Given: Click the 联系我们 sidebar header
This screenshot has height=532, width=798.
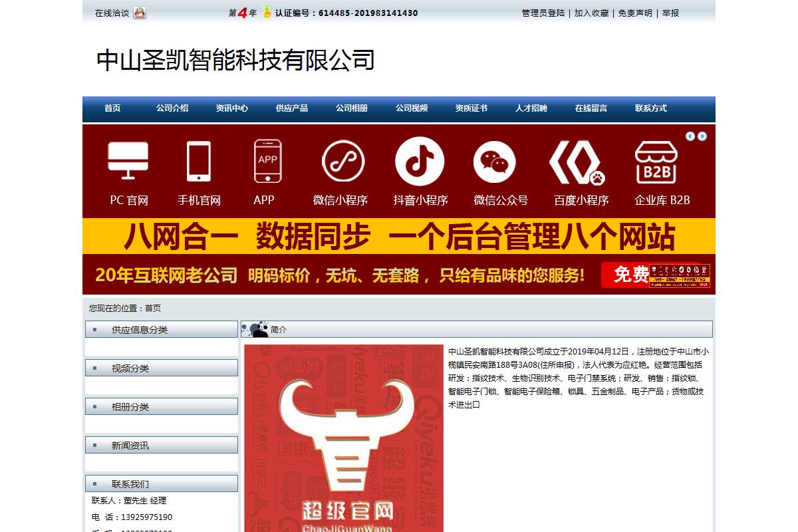Looking at the screenshot, I should [x=162, y=484].
